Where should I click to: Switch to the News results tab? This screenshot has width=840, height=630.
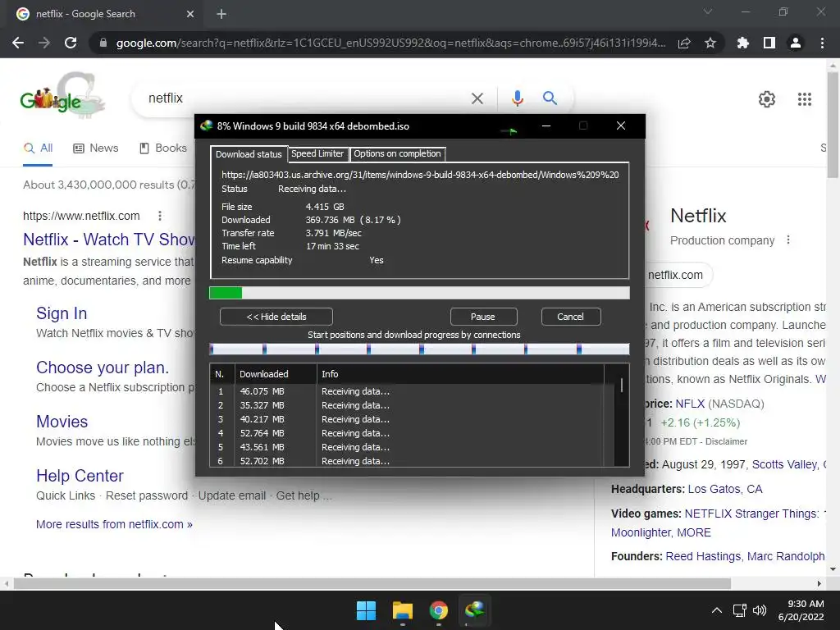click(x=95, y=148)
